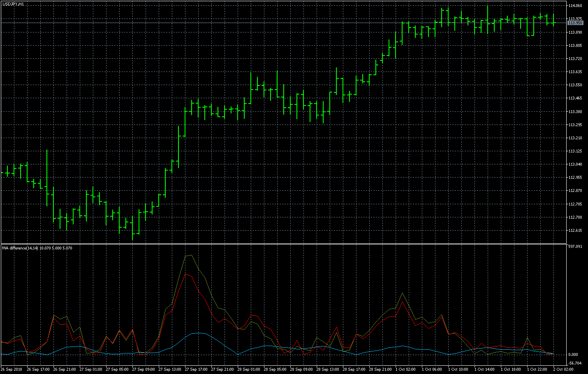Select the current price tag 113.950
This screenshot has height=374, width=588.
(x=575, y=23)
